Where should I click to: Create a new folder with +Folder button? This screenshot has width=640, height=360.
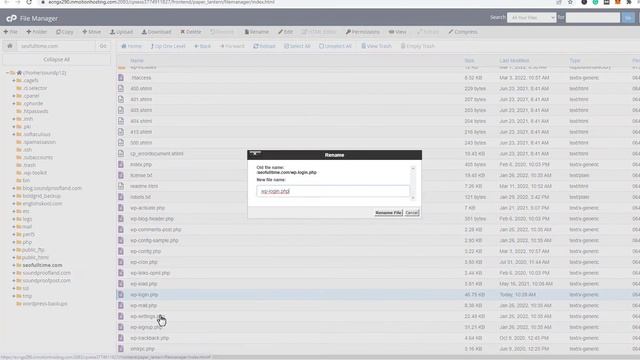pyautogui.click(x=37, y=32)
